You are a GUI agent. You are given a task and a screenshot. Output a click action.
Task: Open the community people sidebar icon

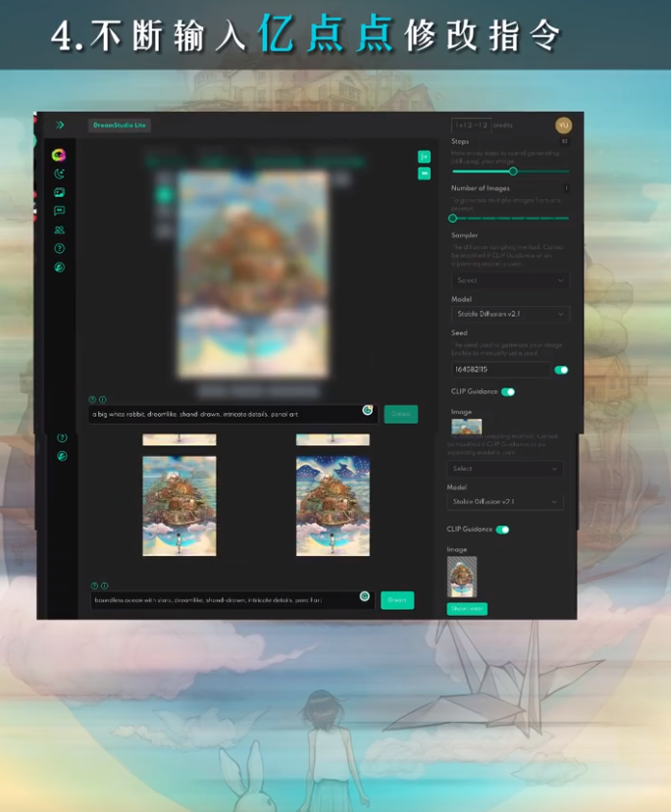59,229
